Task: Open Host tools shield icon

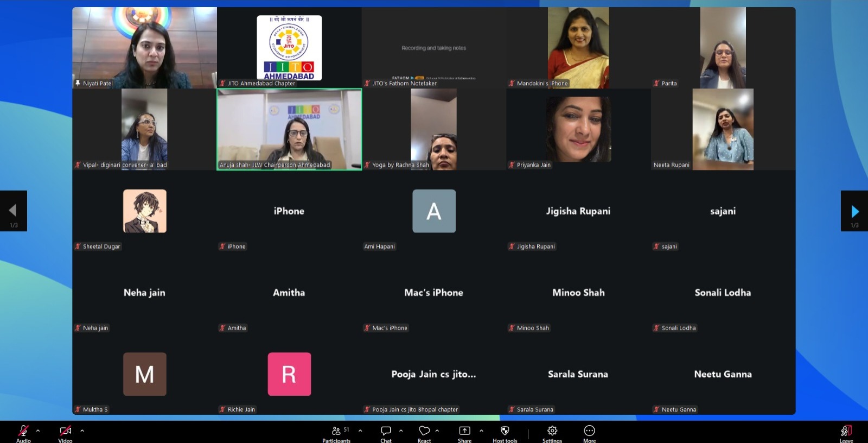Action: point(505,431)
